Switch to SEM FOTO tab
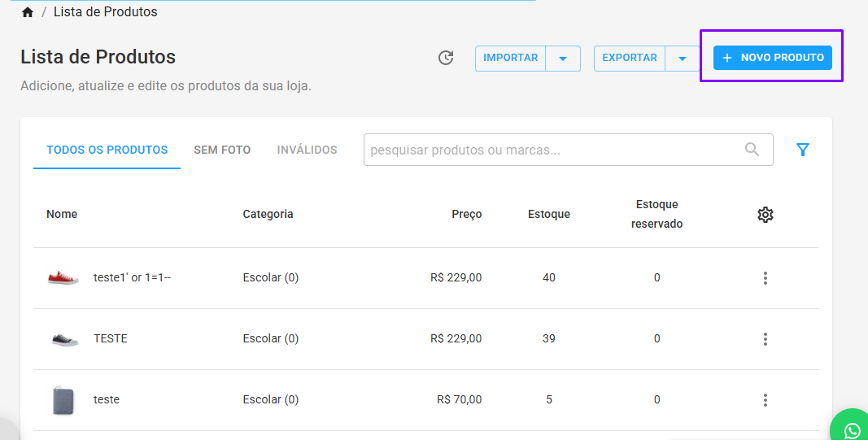The height and width of the screenshot is (440, 868). coord(222,150)
